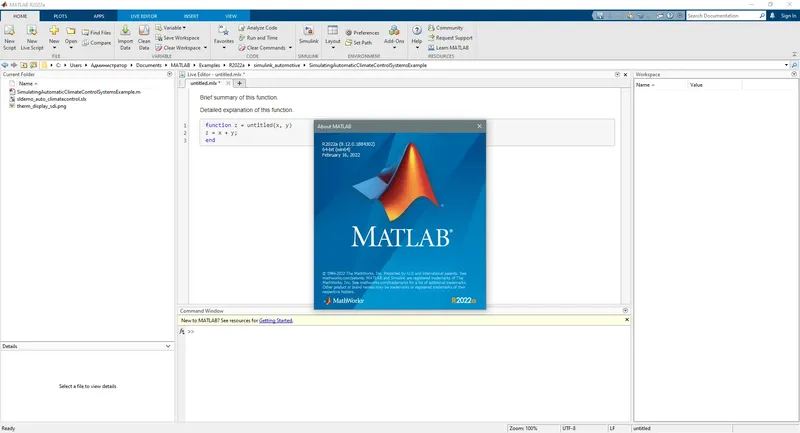
Task: Open the VIEW tab
Action: (231, 16)
